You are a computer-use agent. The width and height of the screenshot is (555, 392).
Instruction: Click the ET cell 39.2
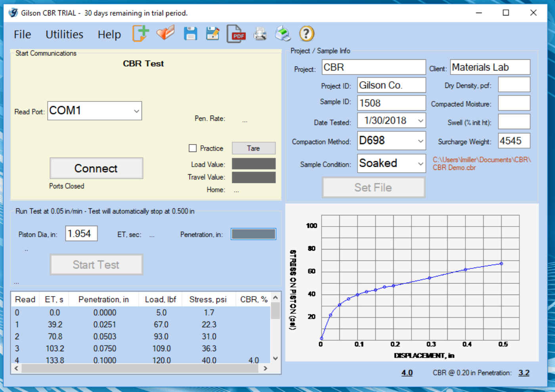pyautogui.click(x=55, y=325)
